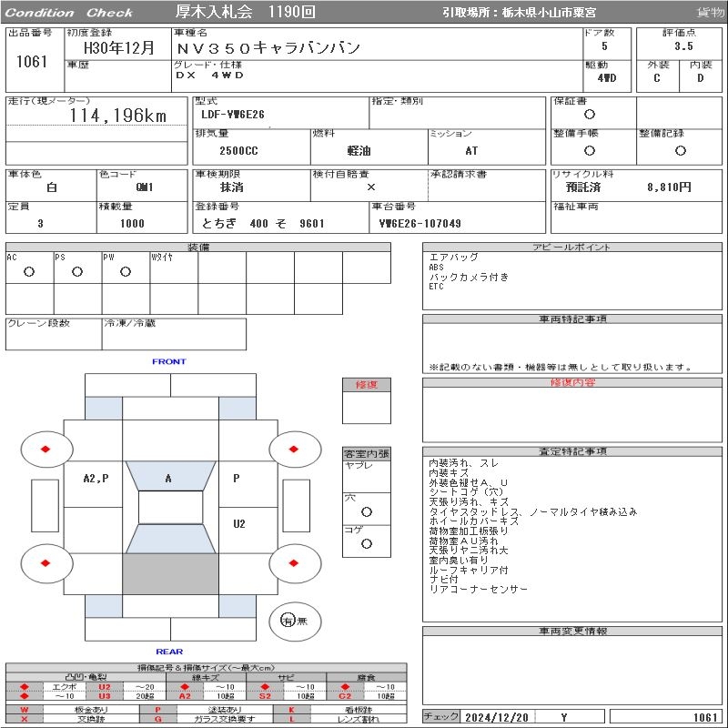
Task: Click the circle in the コゲ box
Action: click(367, 543)
